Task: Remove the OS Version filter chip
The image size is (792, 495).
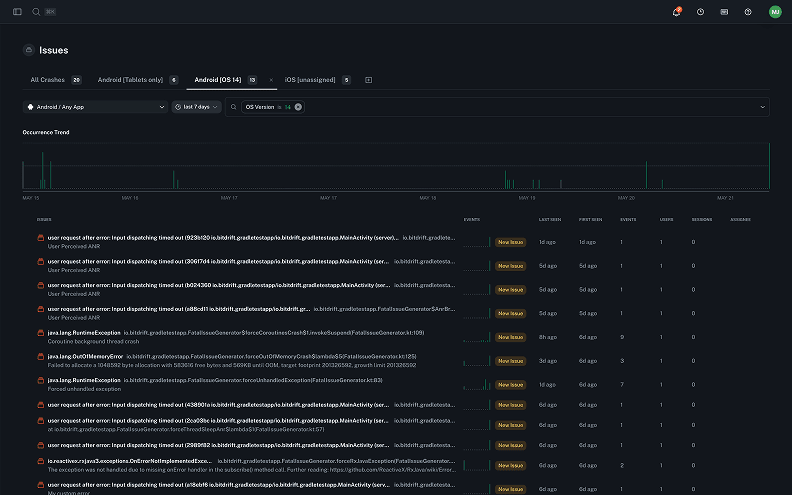Action: pos(298,106)
